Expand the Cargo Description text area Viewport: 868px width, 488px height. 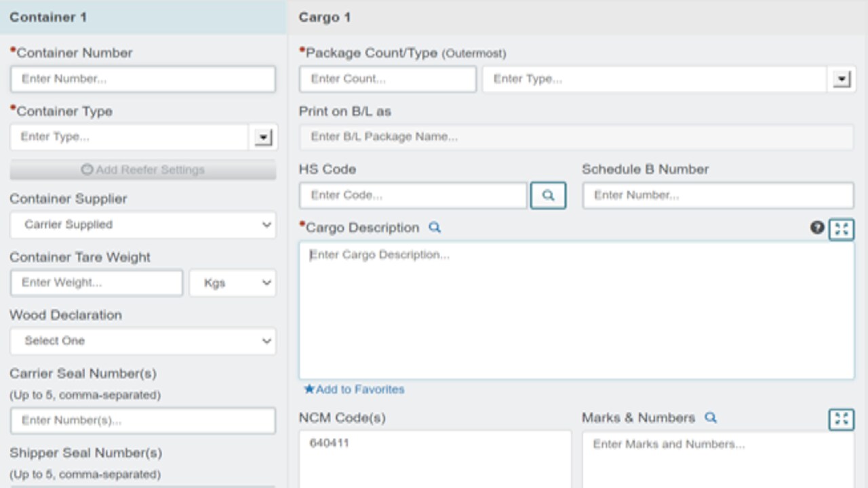(842, 229)
